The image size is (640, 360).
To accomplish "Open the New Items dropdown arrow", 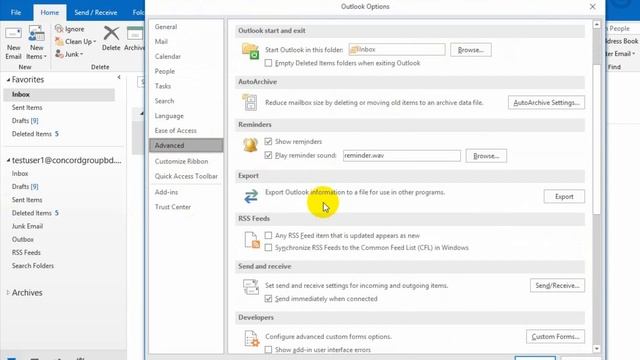I will [45, 57].
